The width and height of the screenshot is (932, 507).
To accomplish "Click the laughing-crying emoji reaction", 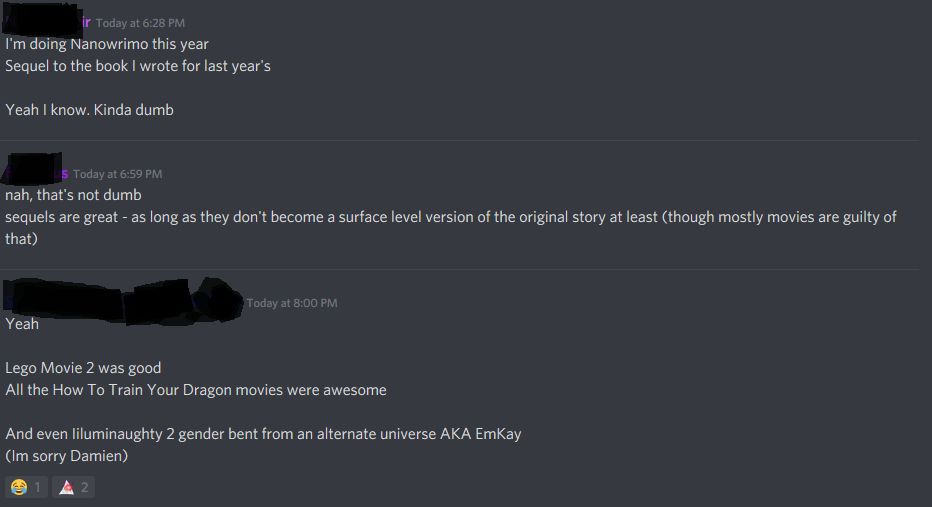I will click(26, 487).
